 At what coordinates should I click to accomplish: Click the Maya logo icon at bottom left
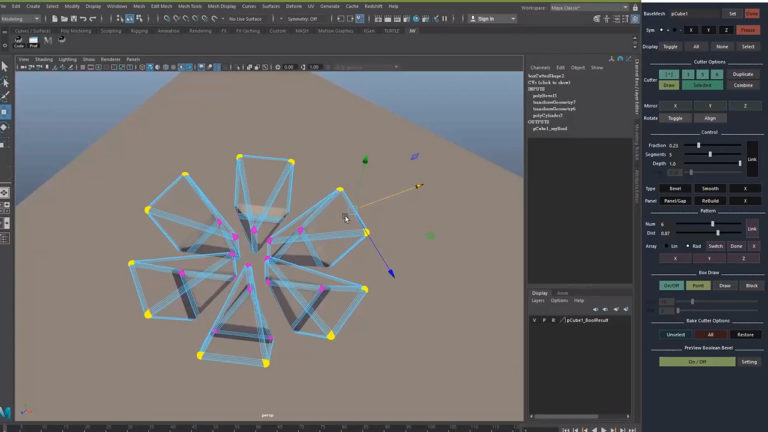[x=5, y=412]
